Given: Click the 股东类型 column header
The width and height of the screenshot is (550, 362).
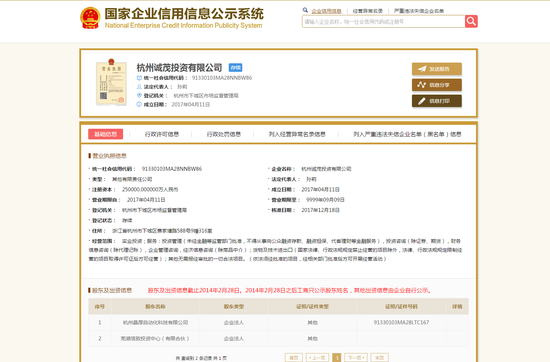Looking at the screenshot, I should (234, 307).
